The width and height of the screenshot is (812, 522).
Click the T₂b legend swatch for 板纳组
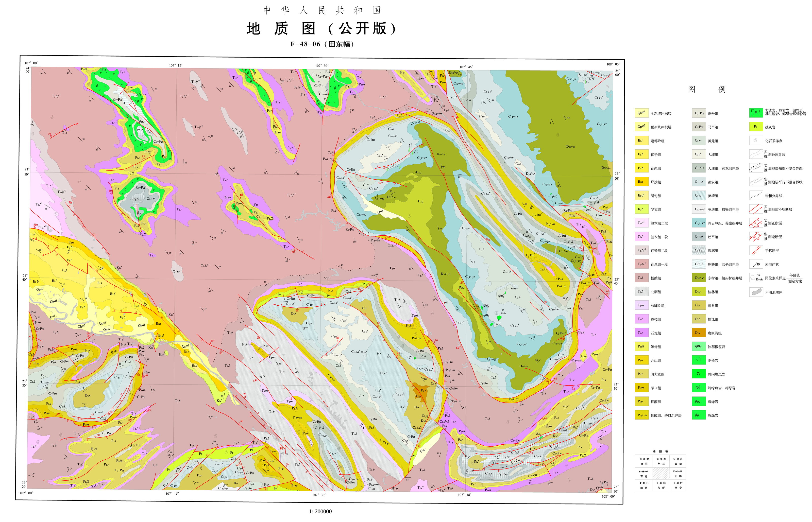(641, 277)
